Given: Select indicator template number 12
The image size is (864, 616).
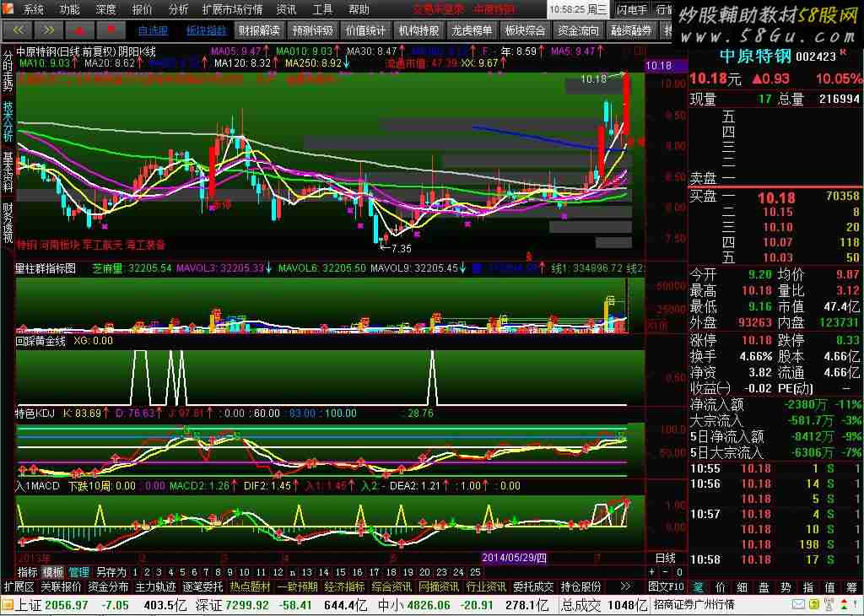Looking at the screenshot, I should pyautogui.click(x=278, y=572).
